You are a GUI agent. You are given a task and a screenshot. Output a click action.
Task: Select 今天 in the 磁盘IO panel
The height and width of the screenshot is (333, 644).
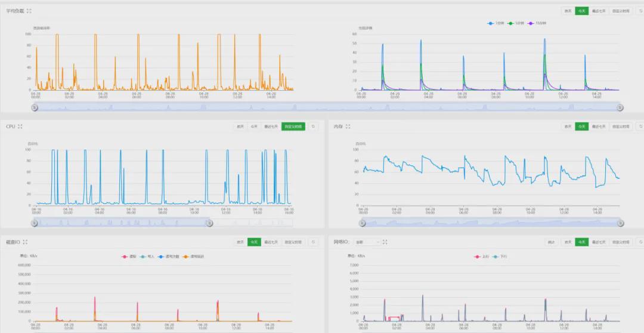point(254,242)
